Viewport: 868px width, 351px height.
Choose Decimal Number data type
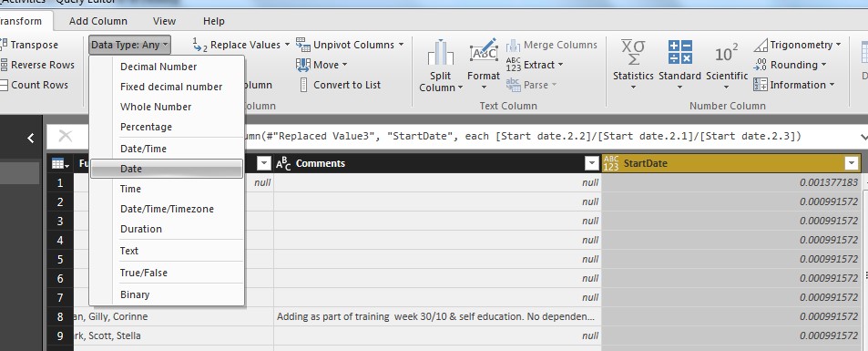pyautogui.click(x=167, y=67)
